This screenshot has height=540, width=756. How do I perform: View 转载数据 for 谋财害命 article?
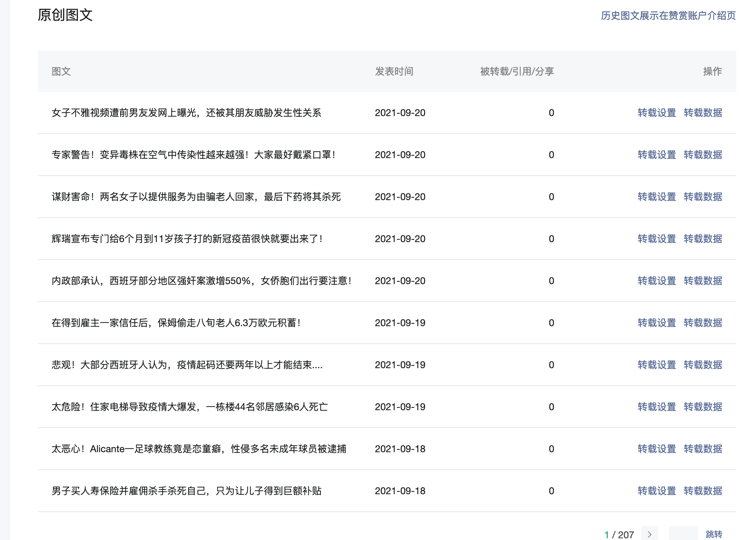pyautogui.click(x=703, y=197)
